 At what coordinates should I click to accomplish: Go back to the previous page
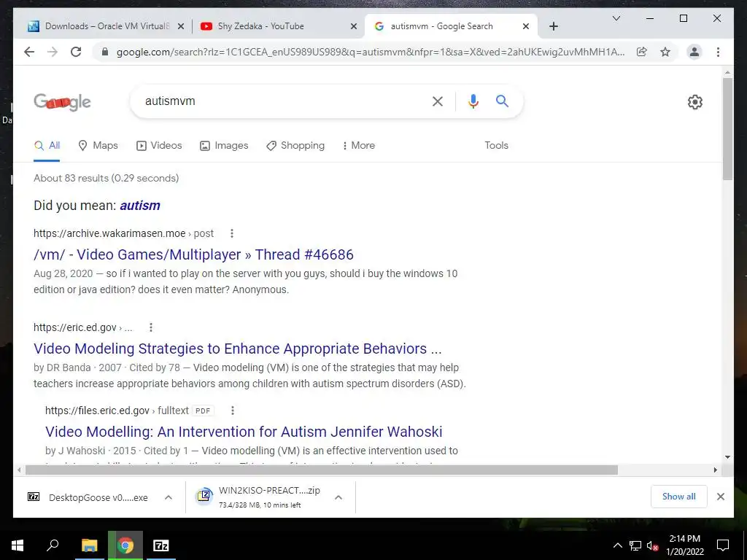click(29, 52)
